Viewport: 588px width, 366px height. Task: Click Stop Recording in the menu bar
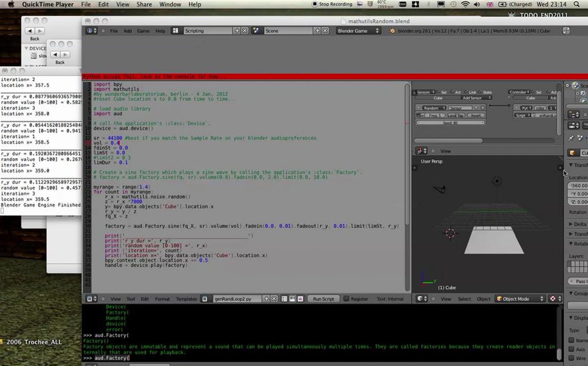click(x=332, y=4)
